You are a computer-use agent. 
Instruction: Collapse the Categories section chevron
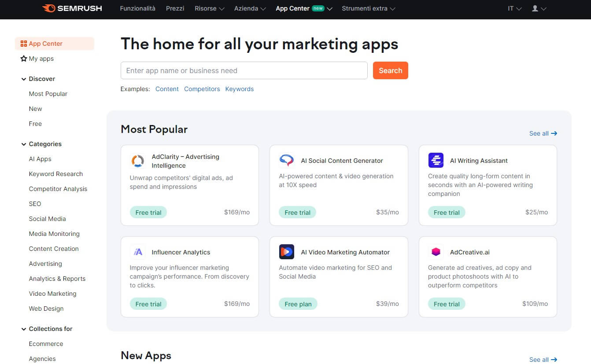(x=24, y=144)
